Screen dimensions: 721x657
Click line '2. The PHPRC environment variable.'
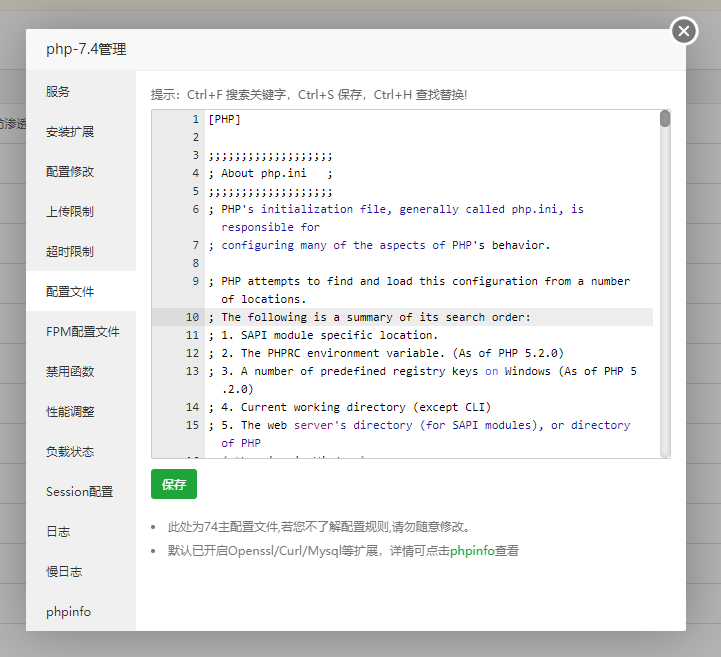click(x=386, y=353)
